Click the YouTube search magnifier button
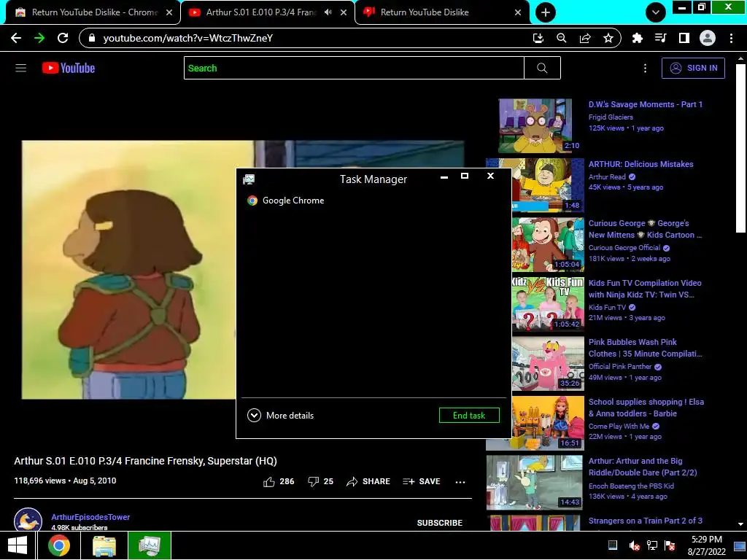747x560 pixels. pos(542,68)
